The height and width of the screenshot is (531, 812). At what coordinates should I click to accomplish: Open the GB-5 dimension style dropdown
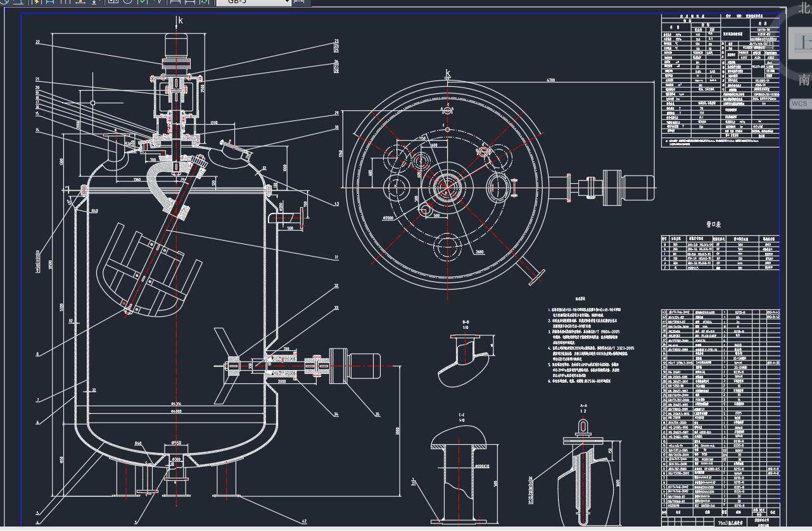tap(253, 2)
